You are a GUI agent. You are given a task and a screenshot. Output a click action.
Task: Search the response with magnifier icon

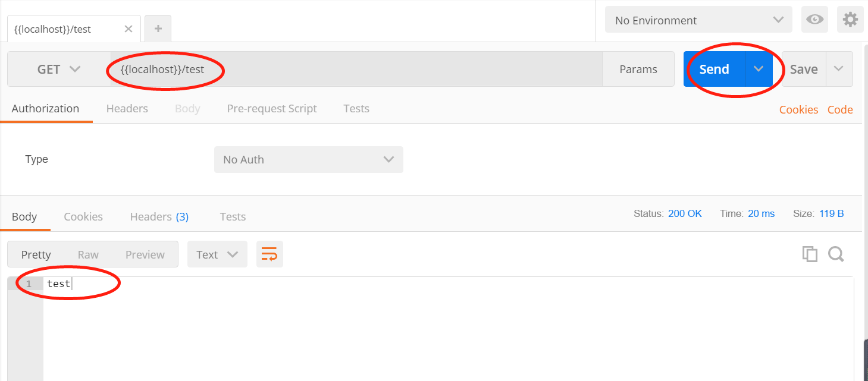[836, 254]
